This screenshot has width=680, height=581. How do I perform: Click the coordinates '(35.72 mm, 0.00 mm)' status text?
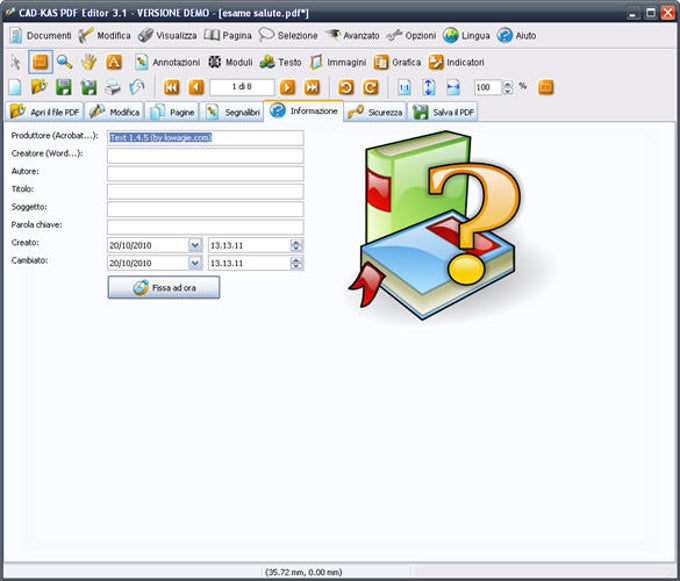pyautogui.click(x=304, y=572)
